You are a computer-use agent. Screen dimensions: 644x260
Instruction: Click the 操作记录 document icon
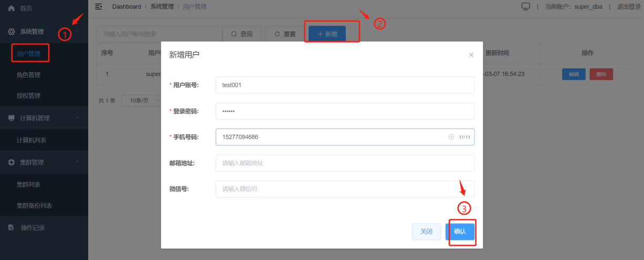click(12, 227)
